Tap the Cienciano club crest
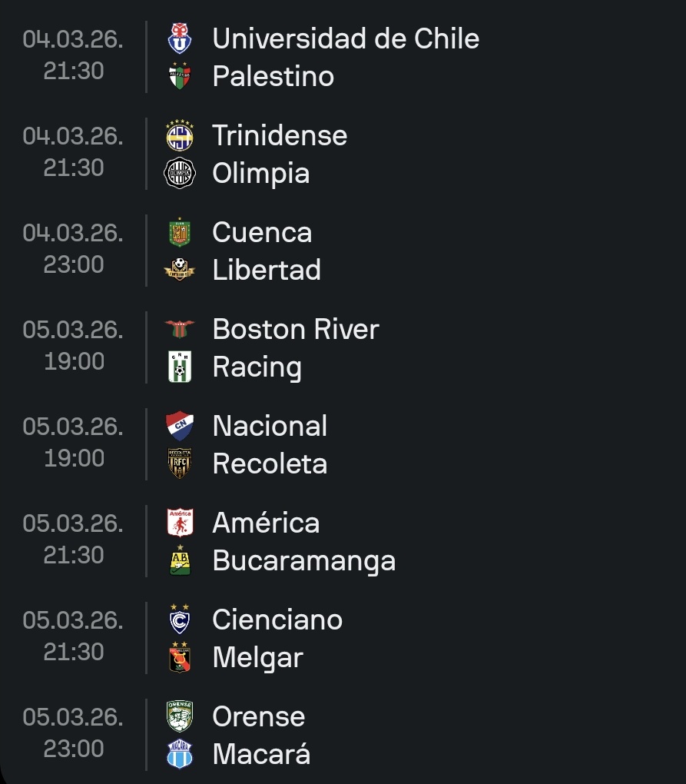686x784 pixels. tap(180, 620)
